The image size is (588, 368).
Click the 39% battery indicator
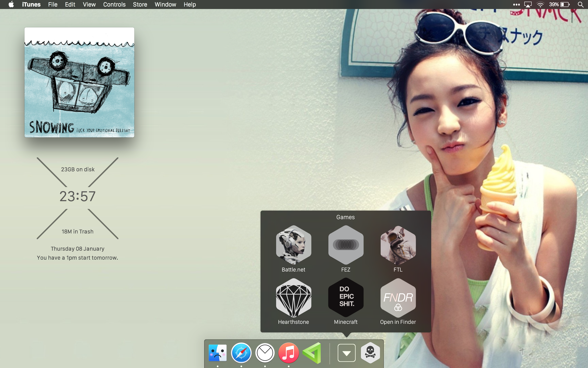(x=559, y=4)
